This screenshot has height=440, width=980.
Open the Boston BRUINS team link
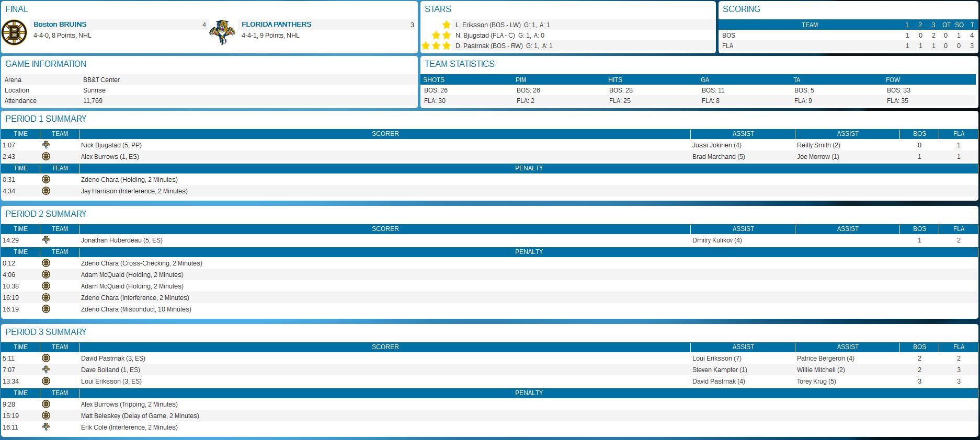[x=60, y=25]
